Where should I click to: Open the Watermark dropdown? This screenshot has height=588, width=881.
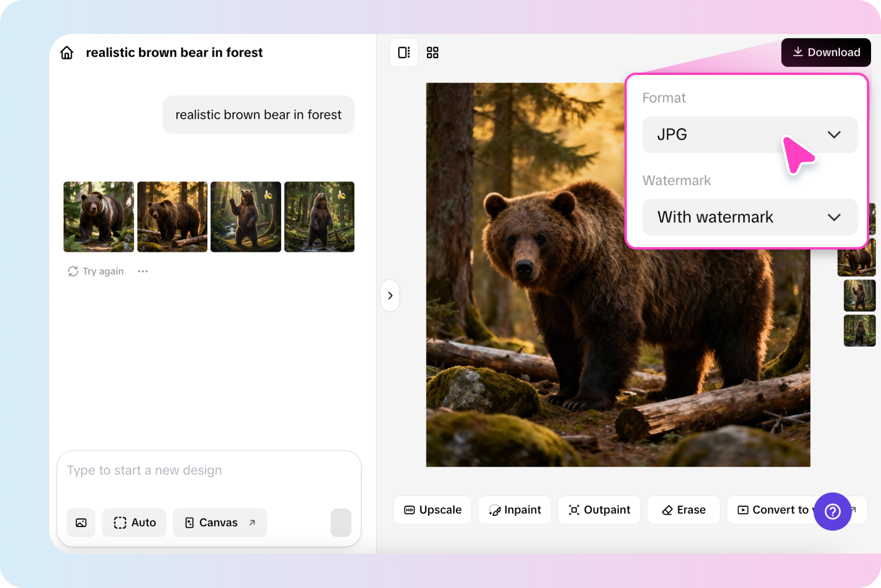point(750,217)
